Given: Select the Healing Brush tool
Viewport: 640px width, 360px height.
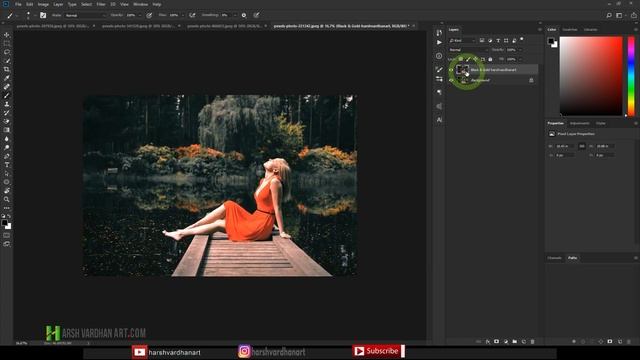Looking at the screenshot, I should (7, 87).
